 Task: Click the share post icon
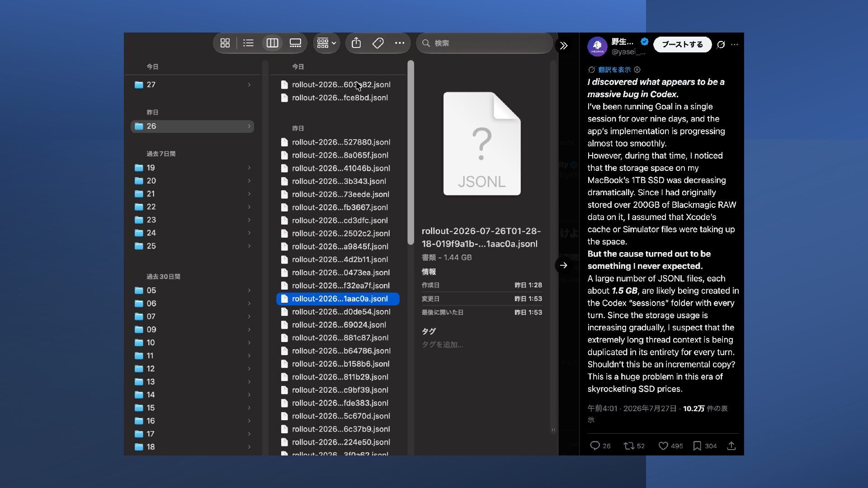click(x=731, y=446)
